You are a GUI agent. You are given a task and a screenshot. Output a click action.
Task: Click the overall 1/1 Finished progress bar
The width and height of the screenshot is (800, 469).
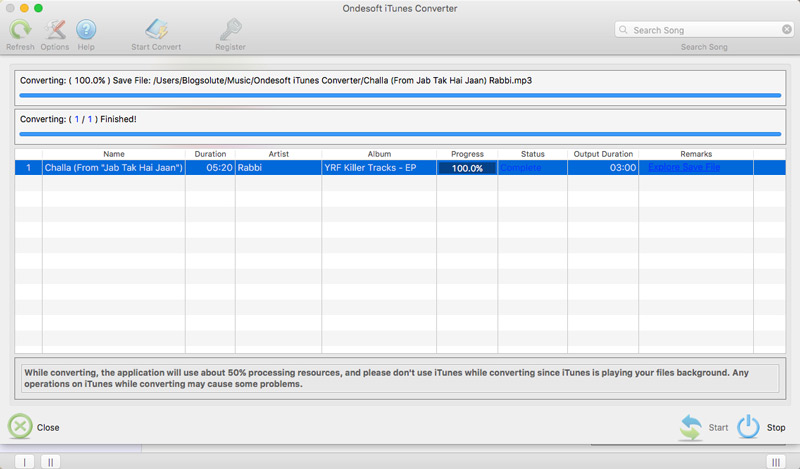400,134
